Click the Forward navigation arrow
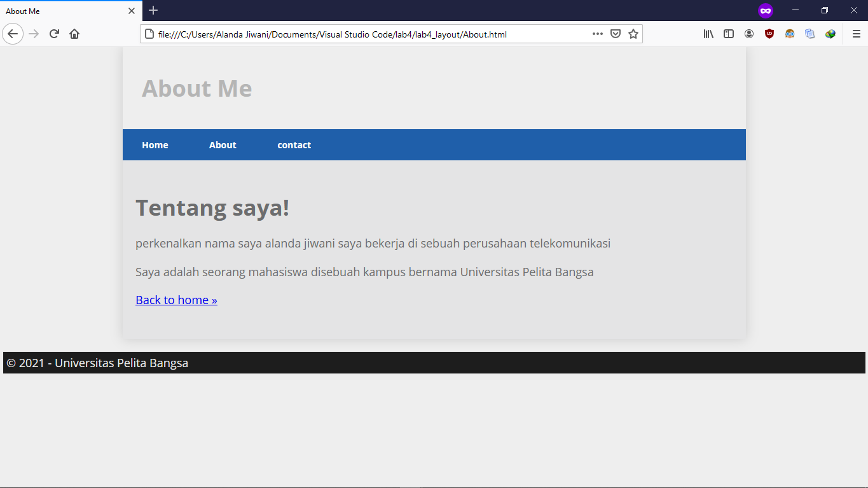 [34, 34]
